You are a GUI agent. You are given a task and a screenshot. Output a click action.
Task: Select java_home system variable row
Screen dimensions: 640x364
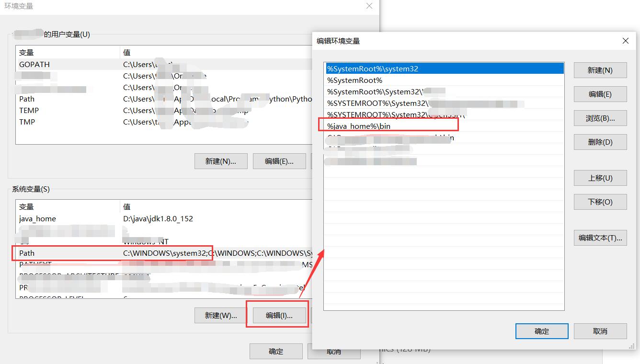pos(37,219)
